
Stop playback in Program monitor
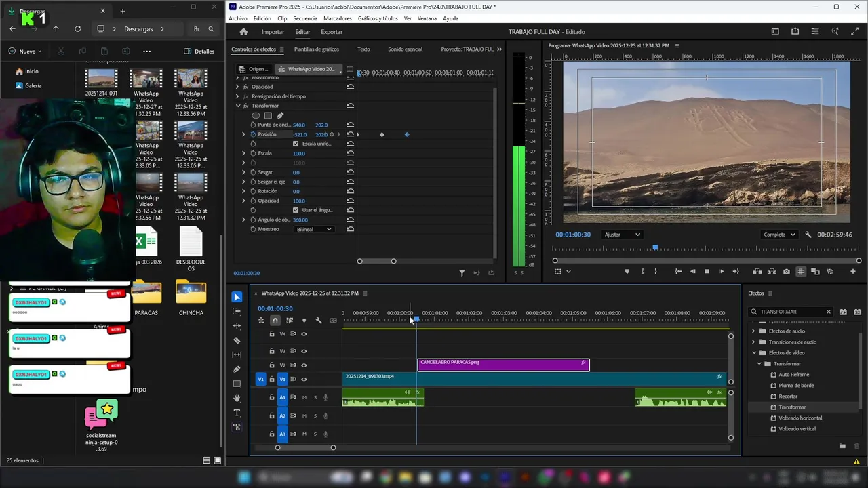(707, 272)
